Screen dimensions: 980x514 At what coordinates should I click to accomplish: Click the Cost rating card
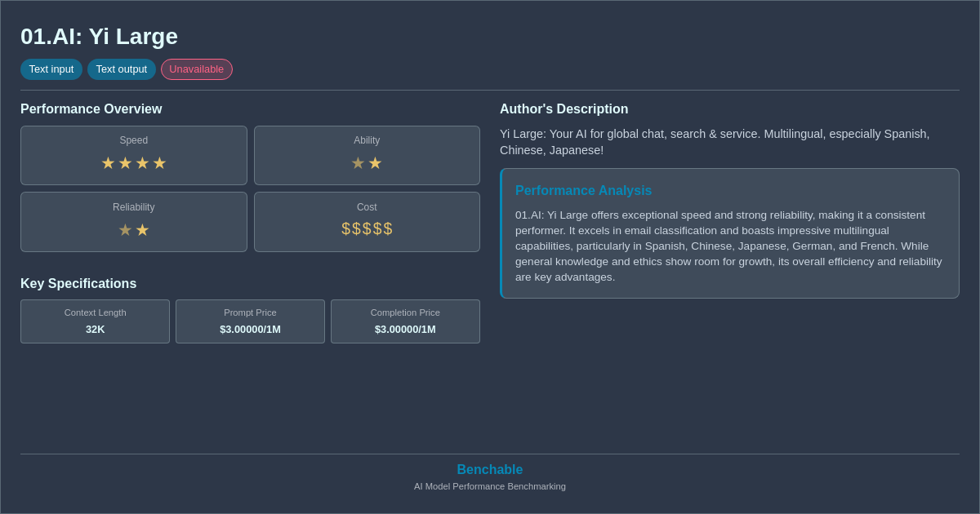tap(367, 222)
